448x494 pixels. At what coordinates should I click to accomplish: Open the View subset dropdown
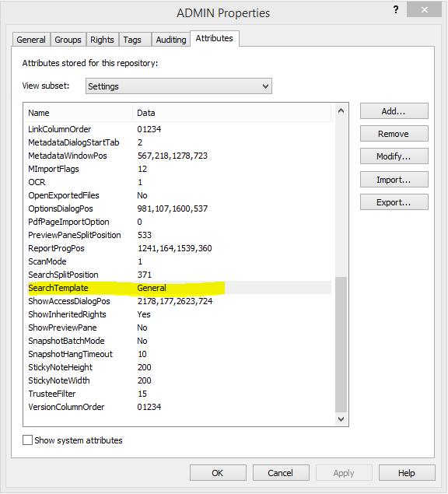click(179, 86)
